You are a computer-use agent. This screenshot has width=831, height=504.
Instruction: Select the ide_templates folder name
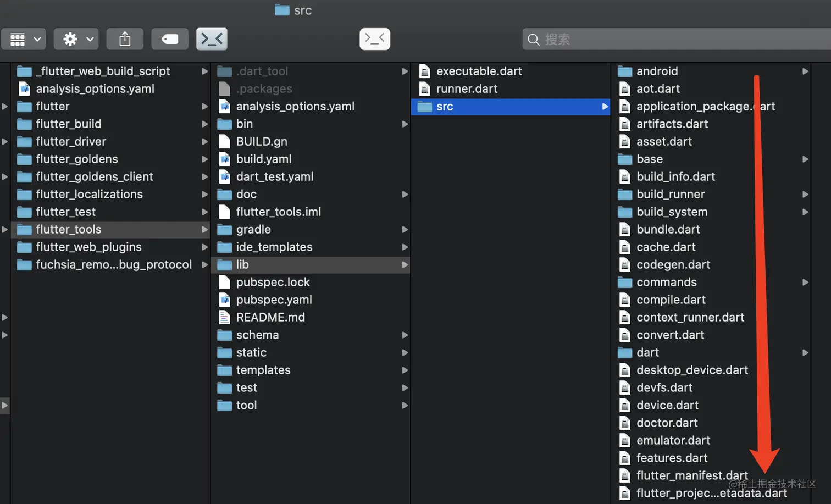click(x=274, y=247)
